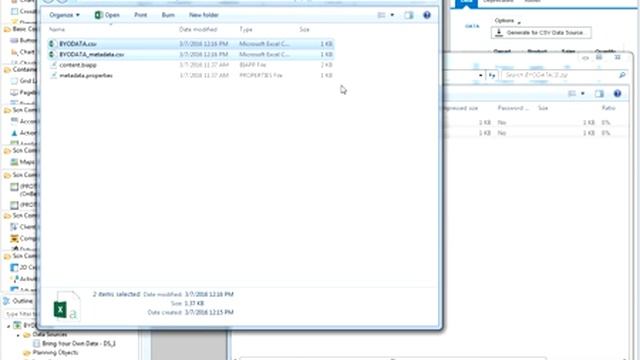This screenshot has width=640, height=360.
Task: Sort by Name column header
Action: [x=57, y=29]
